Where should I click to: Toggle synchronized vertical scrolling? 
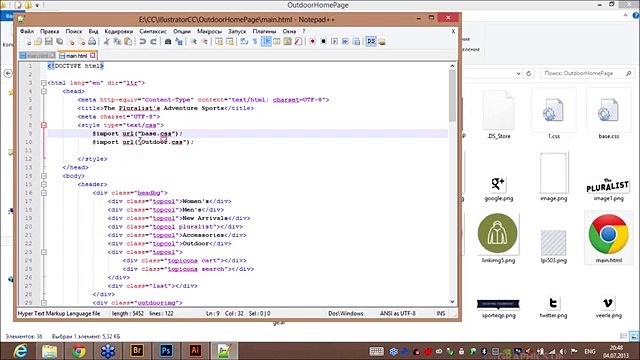(219, 42)
